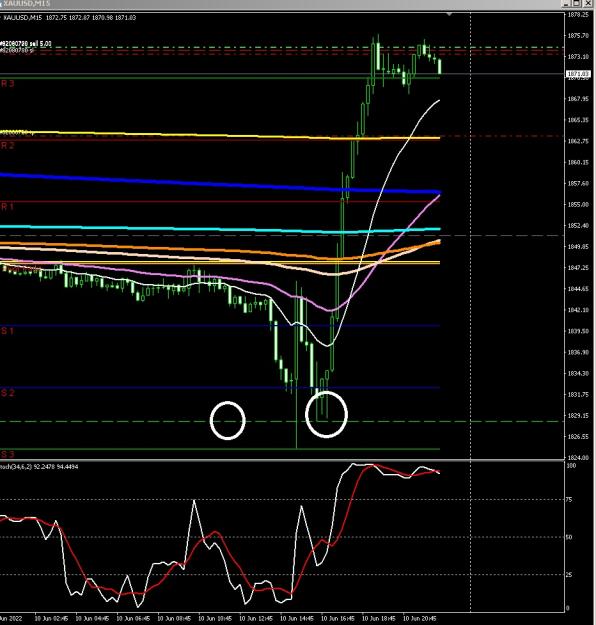Click the 1836.90 price scale value

coord(578,352)
